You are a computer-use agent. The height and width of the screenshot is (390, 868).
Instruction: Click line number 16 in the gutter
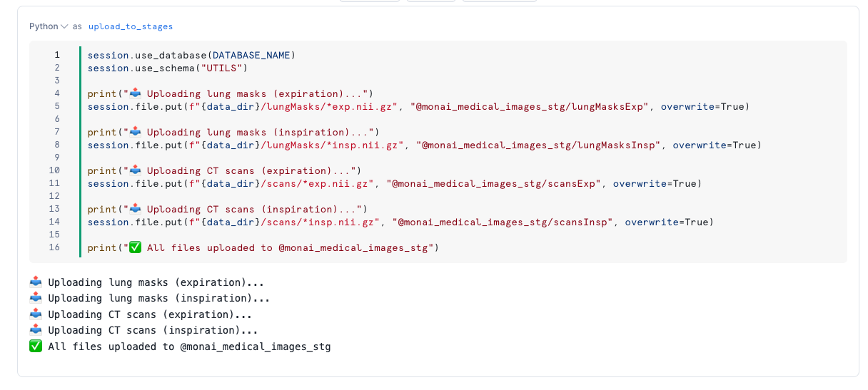click(x=55, y=247)
